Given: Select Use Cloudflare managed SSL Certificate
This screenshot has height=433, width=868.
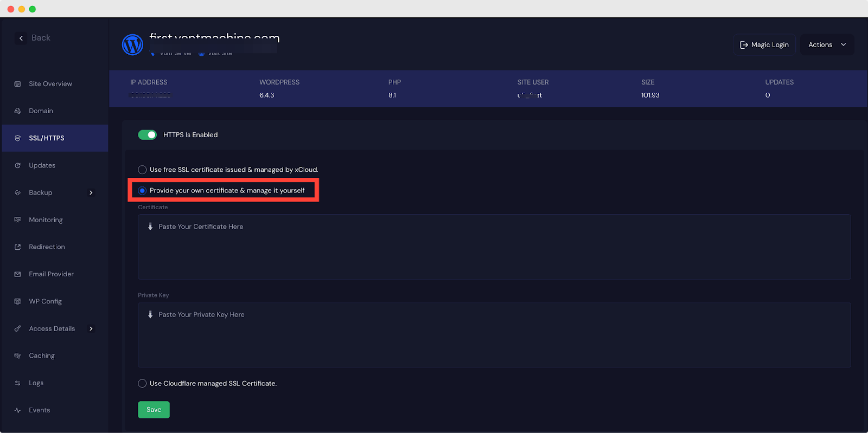Looking at the screenshot, I should (x=142, y=384).
